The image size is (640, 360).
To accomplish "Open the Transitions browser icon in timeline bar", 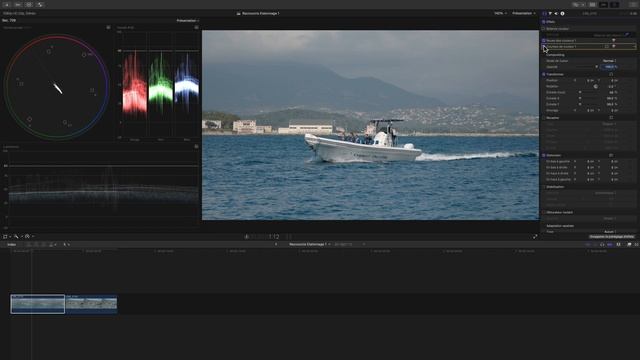I will pos(636,244).
